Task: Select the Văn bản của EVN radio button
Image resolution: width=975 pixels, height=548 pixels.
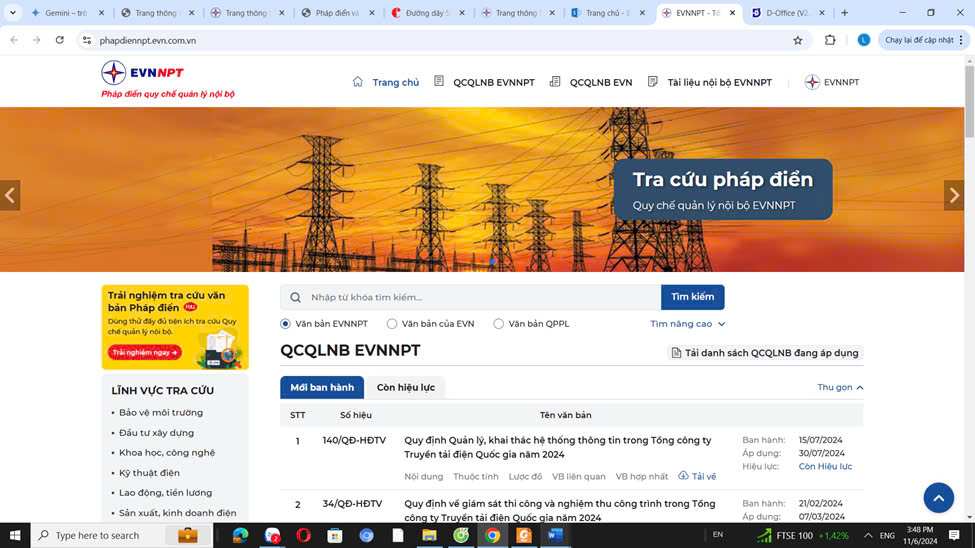Action: point(392,323)
